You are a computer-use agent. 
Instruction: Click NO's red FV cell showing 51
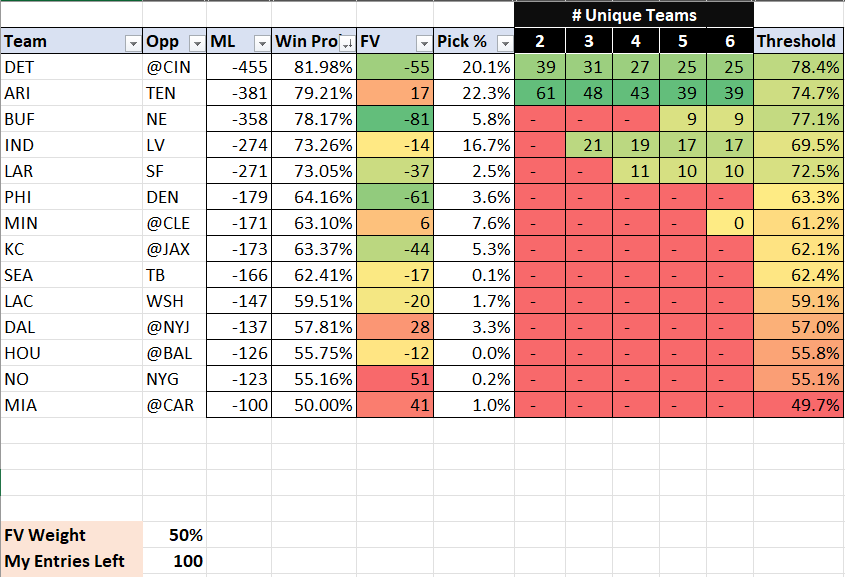click(395, 379)
